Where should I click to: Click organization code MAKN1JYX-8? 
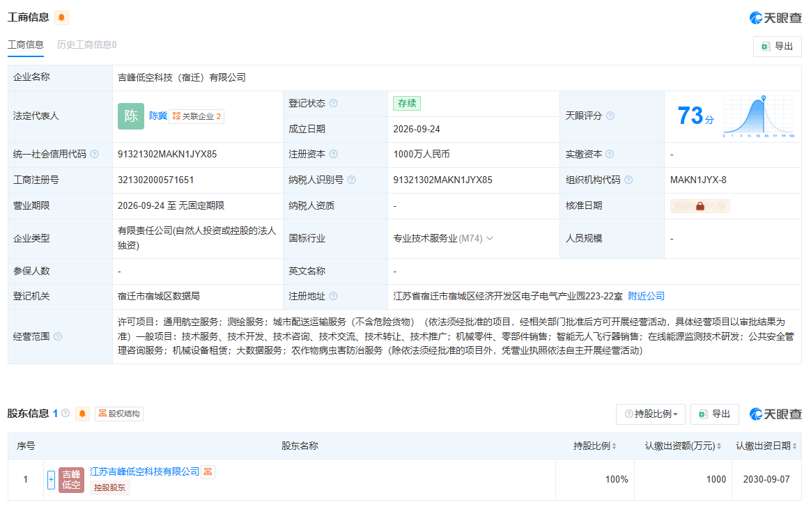698,180
